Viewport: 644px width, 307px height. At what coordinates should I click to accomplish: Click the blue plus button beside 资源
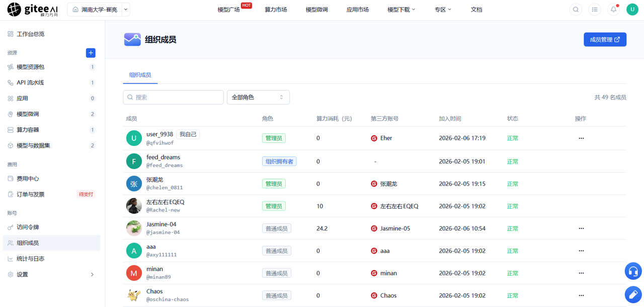(x=91, y=53)
